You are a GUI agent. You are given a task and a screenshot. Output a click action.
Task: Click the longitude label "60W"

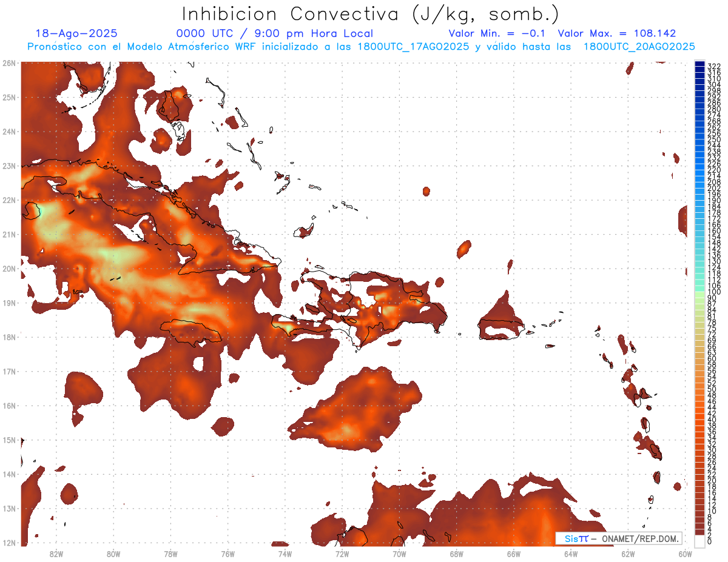coord(686,554)
